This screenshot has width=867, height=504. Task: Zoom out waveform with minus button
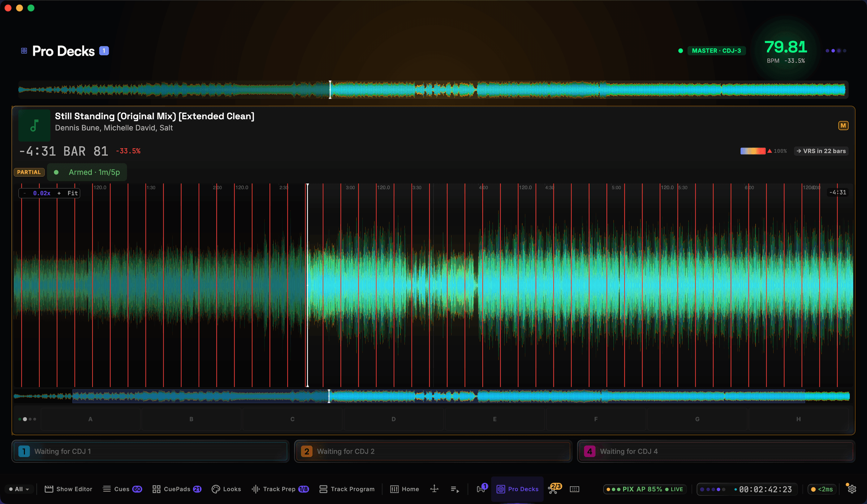click(x=25, y=193)
